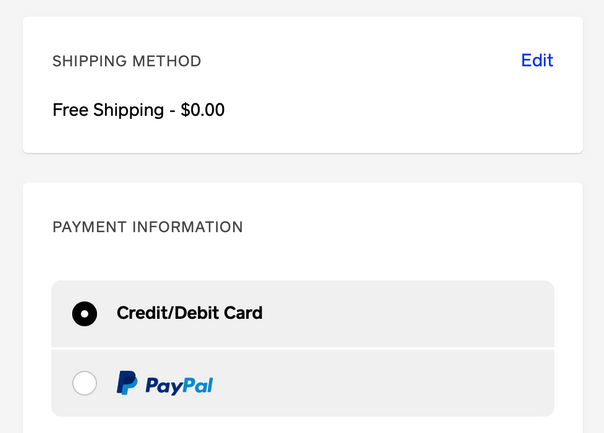Click the PayPal double-P logo emblem
Image resolution: width=604 pixels, height=433 pixels.
pyautogui.click(x=127, y=383)
